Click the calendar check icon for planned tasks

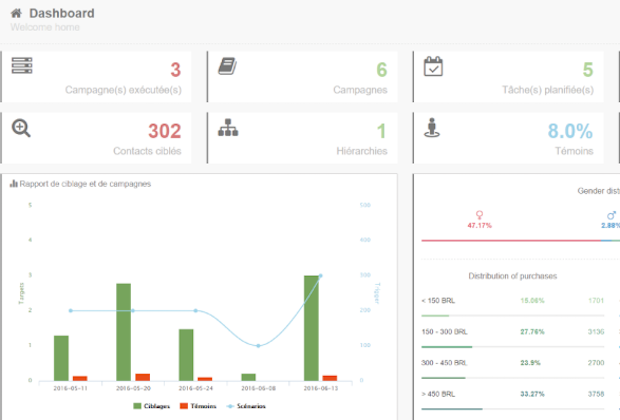(x=433, y=67)
